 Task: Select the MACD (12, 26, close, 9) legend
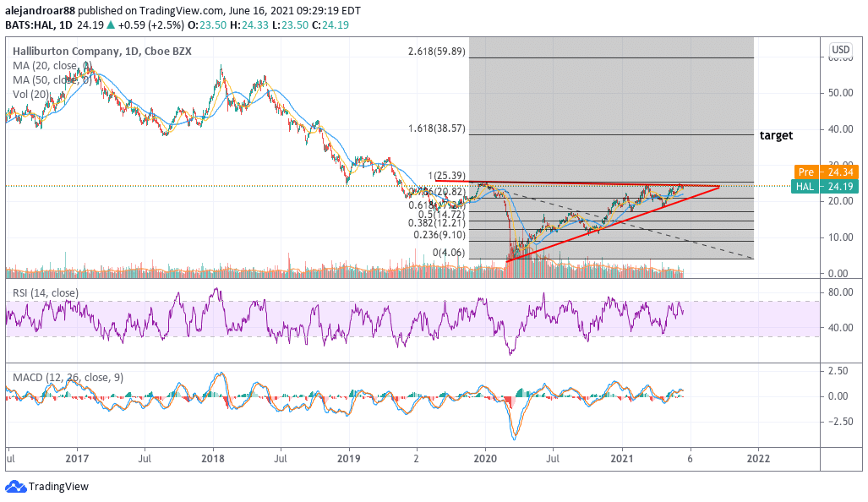pyautogui.click(x=68, y=378)
